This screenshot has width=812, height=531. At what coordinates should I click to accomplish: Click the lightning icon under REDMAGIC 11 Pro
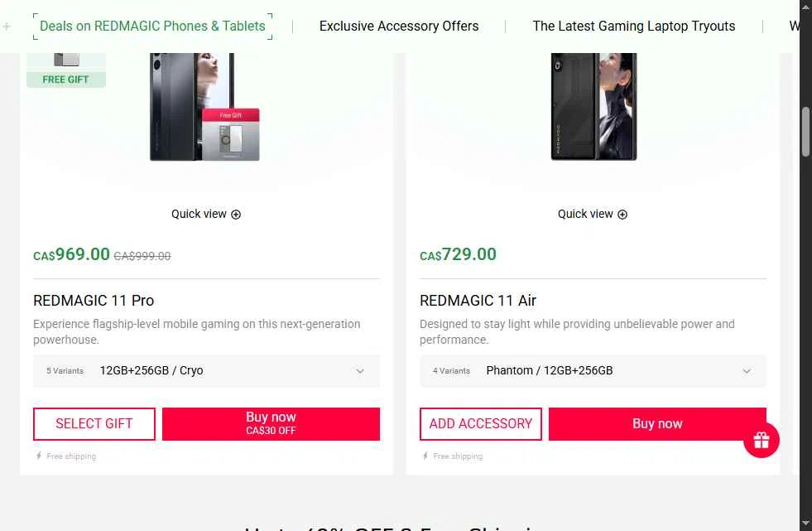[39, 456]
